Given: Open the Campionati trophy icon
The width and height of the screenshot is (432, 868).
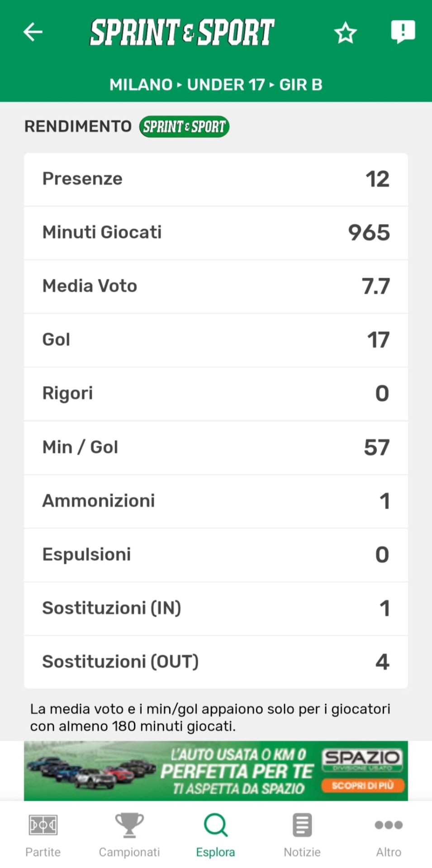Looking at the screenshot, I should (x=129, y=825).
